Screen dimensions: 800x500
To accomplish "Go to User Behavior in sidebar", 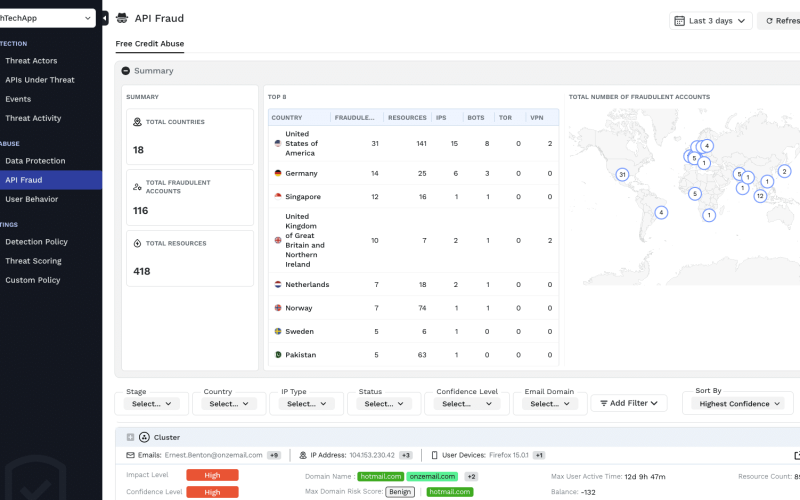I will pyautogui.click(x=31, y=199).
